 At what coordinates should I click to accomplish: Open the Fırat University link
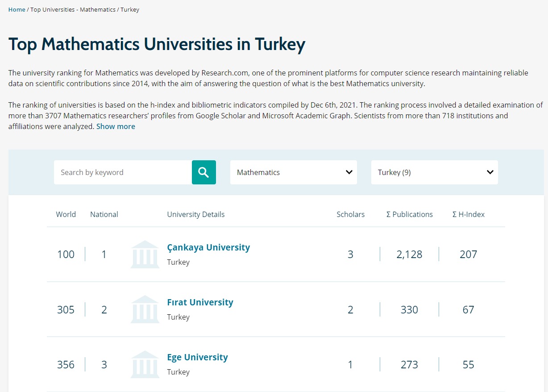coord(200,302)
